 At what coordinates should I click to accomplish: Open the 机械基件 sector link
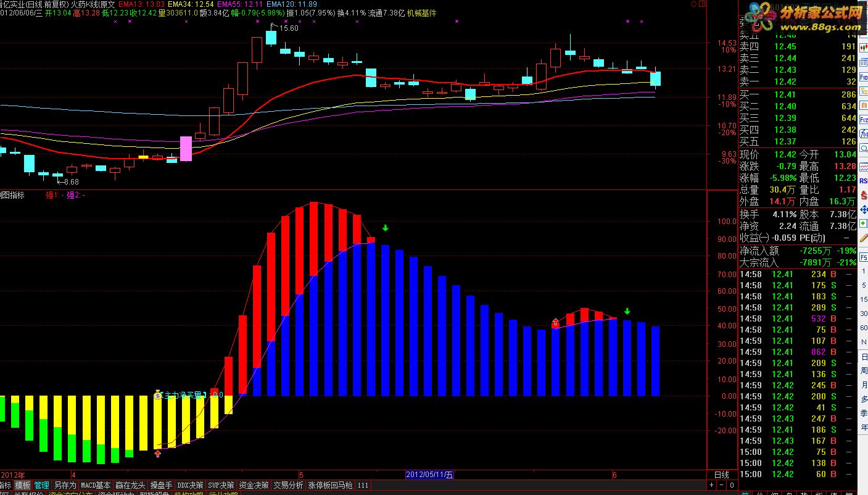click(422, 12)
